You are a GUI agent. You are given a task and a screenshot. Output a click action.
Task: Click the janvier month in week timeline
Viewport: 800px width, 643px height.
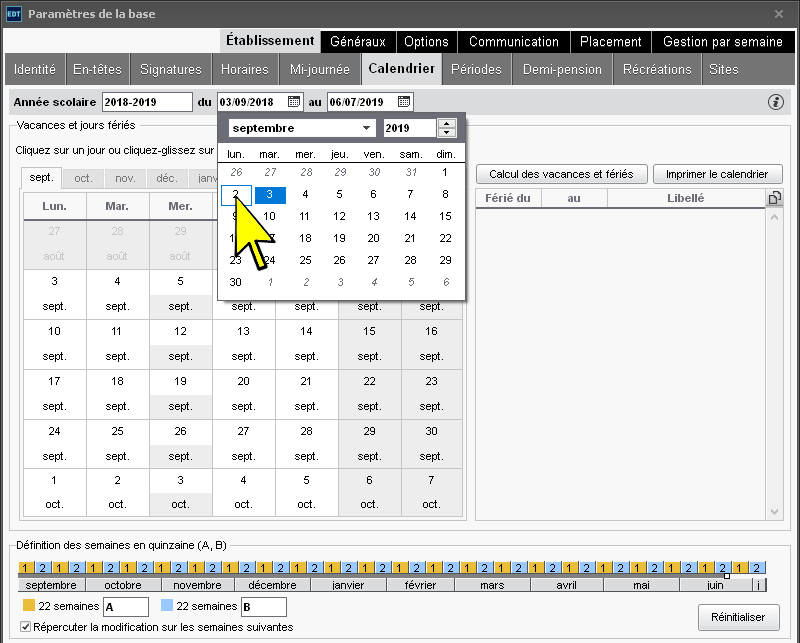point(348,585)
